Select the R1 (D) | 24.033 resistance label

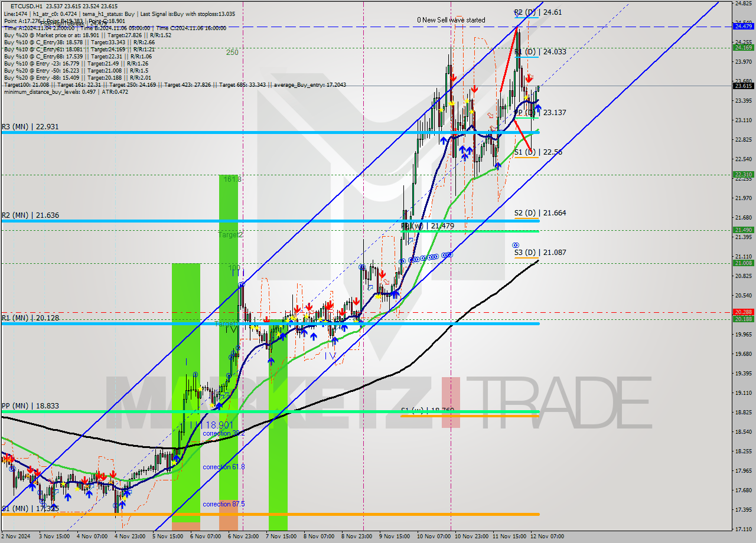(x=540, y=52)
